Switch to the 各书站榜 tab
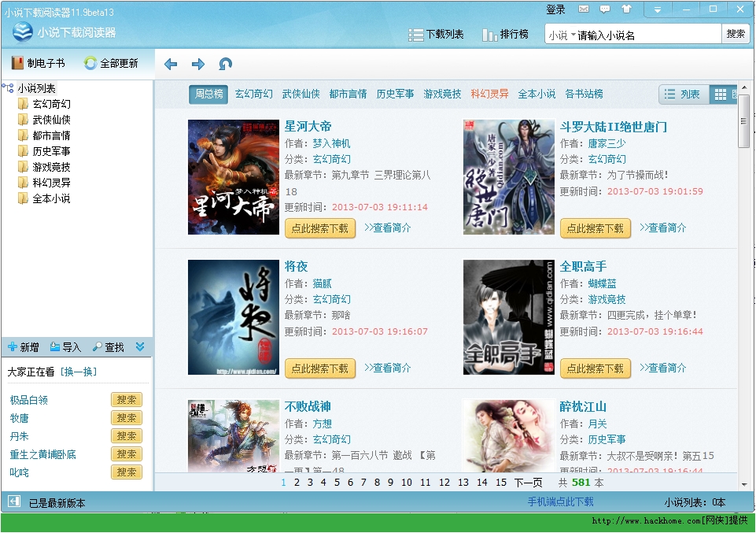The image size is (756, 533). (x=584, y=94)
